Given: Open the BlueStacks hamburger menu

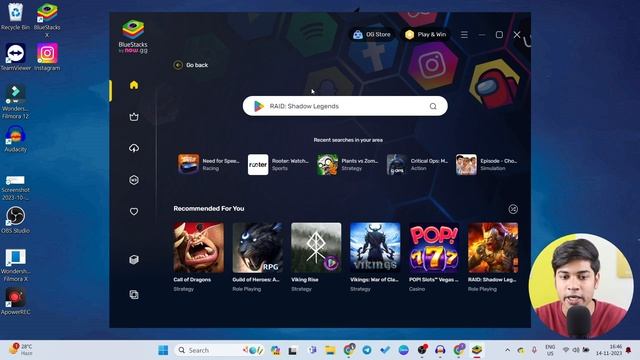Looking at the screenshot, I should 464,35.
